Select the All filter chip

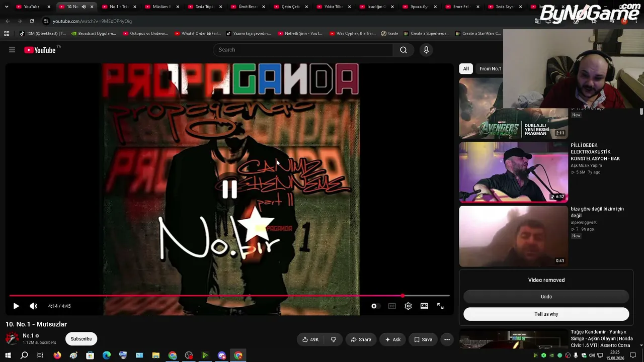466,69
